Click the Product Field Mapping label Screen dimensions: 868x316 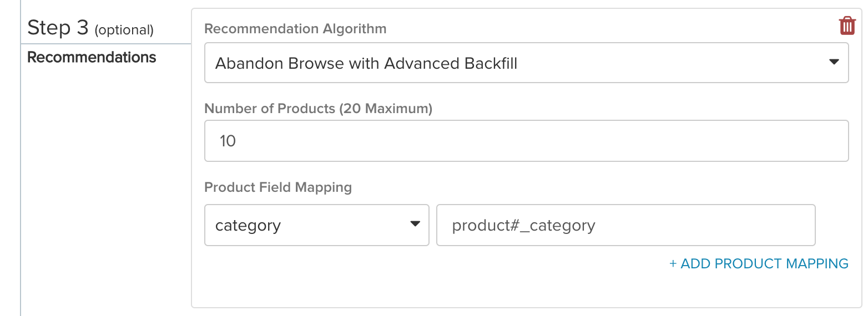coord(278,187)
